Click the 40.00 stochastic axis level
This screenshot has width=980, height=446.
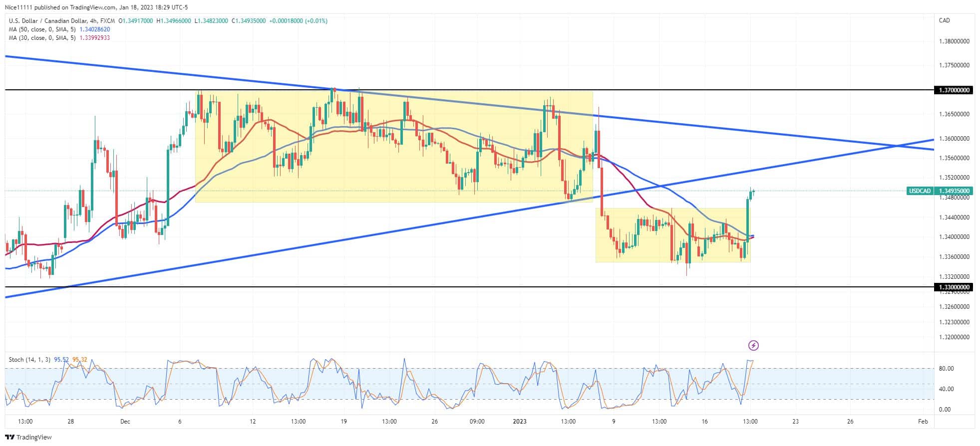946,389
